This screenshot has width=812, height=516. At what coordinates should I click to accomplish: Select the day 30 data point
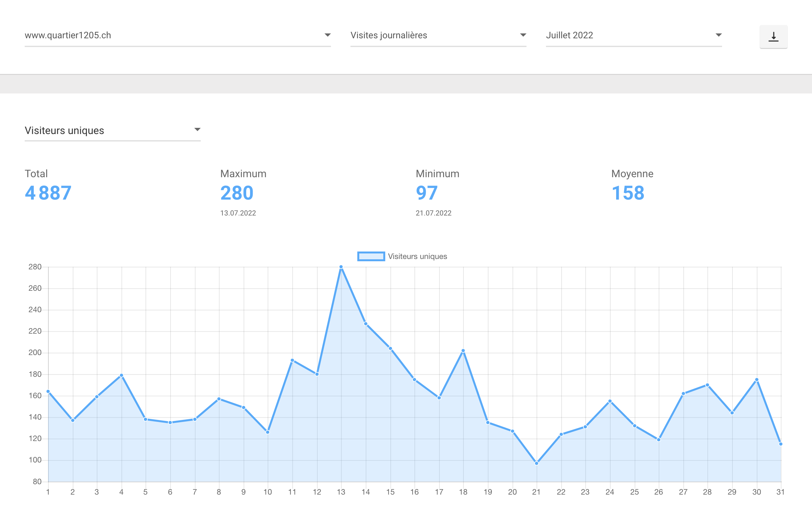click(757, 380)
